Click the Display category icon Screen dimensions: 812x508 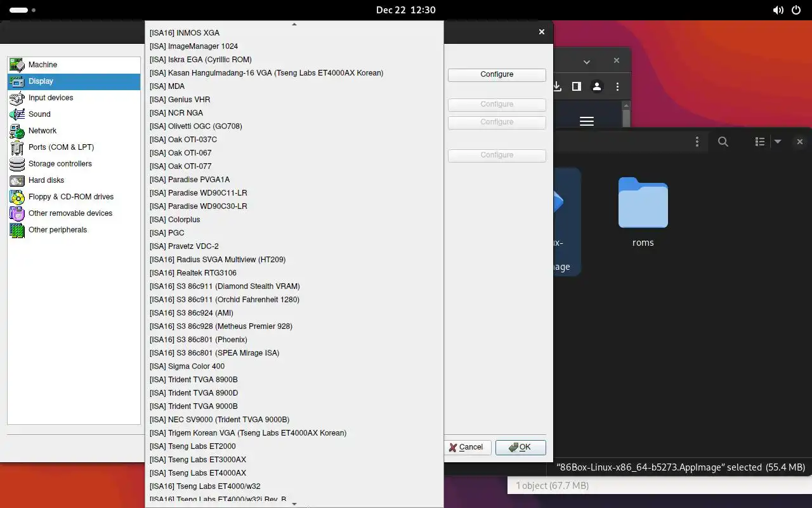point(17,81)
